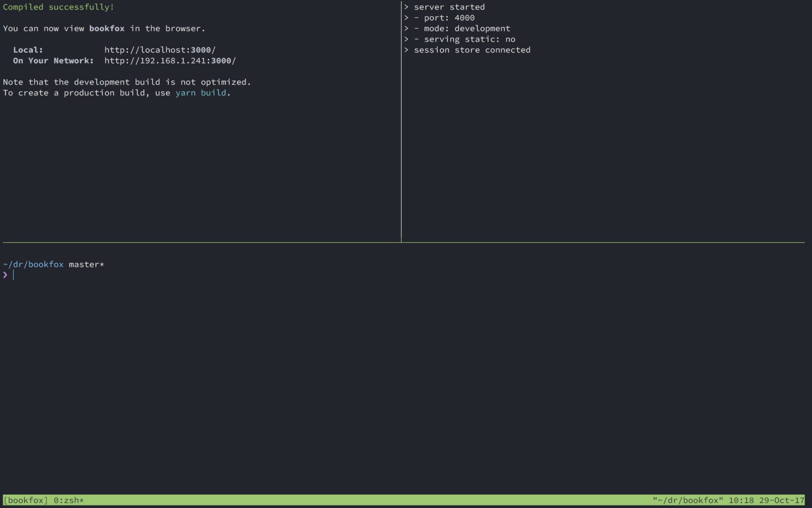Click the master* git branch indicator
The height and width of the screenshot is (508, 812).
click(86, 264)
